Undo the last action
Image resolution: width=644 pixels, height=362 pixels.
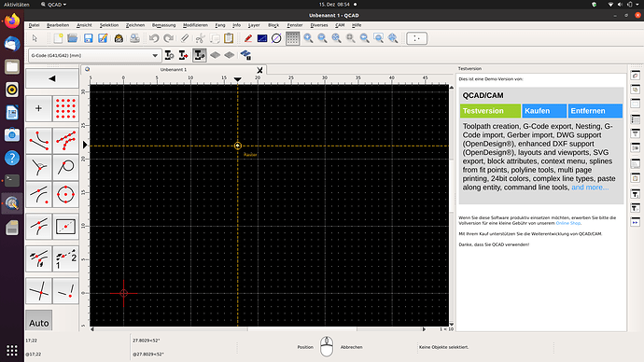[154, 38]
